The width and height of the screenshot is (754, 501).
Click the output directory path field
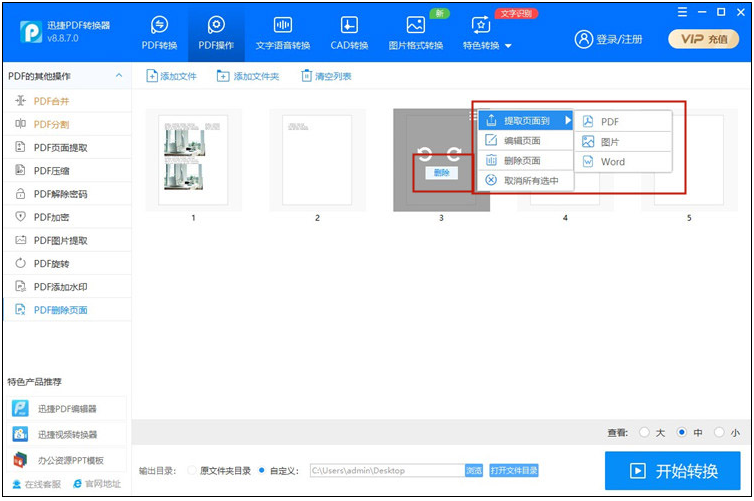[x=385, y=470]
